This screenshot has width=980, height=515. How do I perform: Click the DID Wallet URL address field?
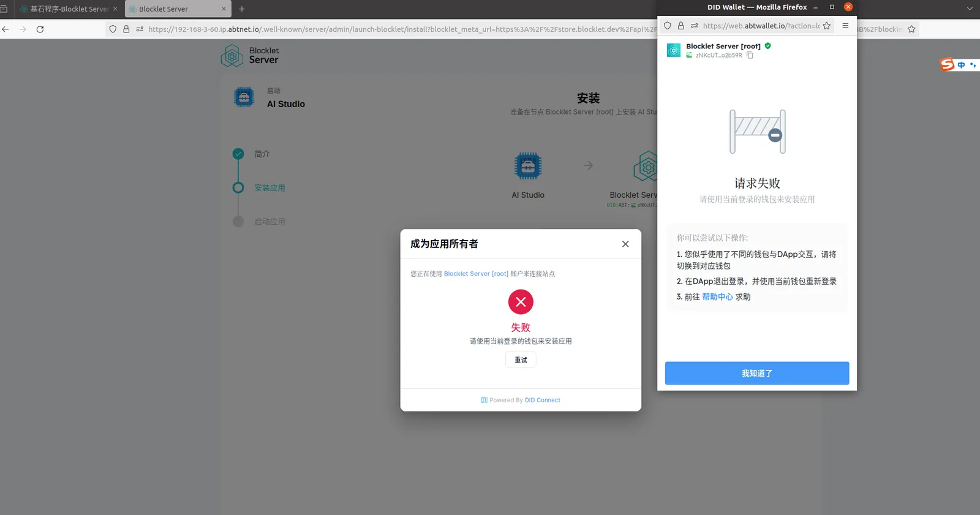(761, 26)
